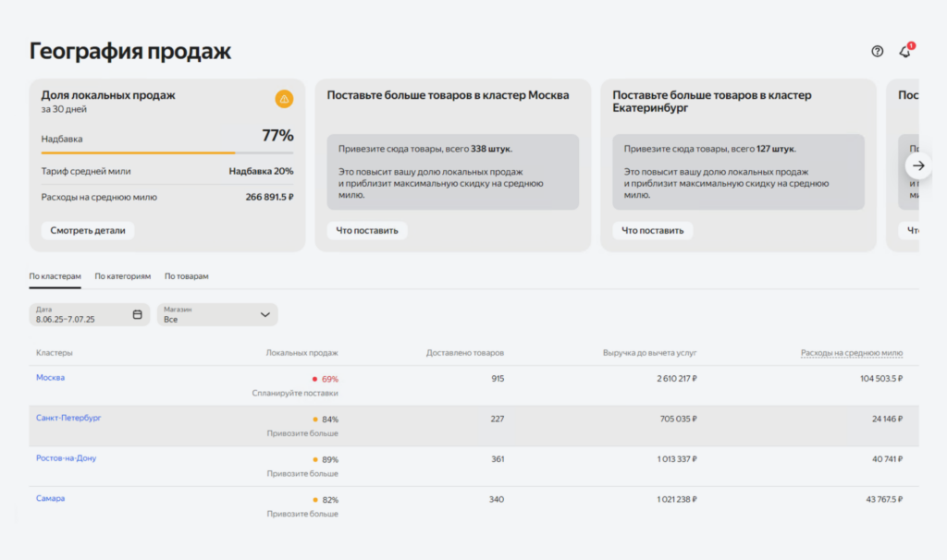The image size is (947, 560).
Task: Click Что поставить for the Москва cluster
Action: tap(367, 231)
